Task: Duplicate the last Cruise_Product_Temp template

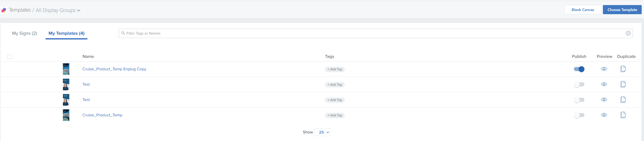Action: [x=623, y=115]
